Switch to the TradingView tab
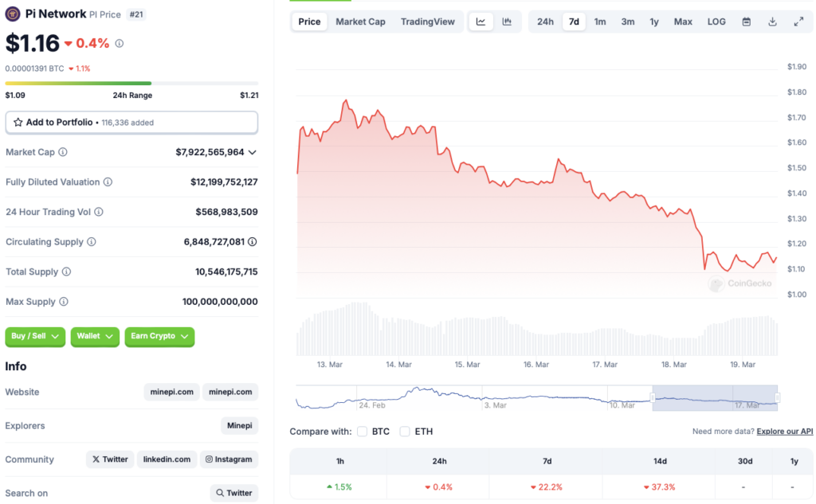The width and height of the screenshot is (816, 504). (428, 21)
